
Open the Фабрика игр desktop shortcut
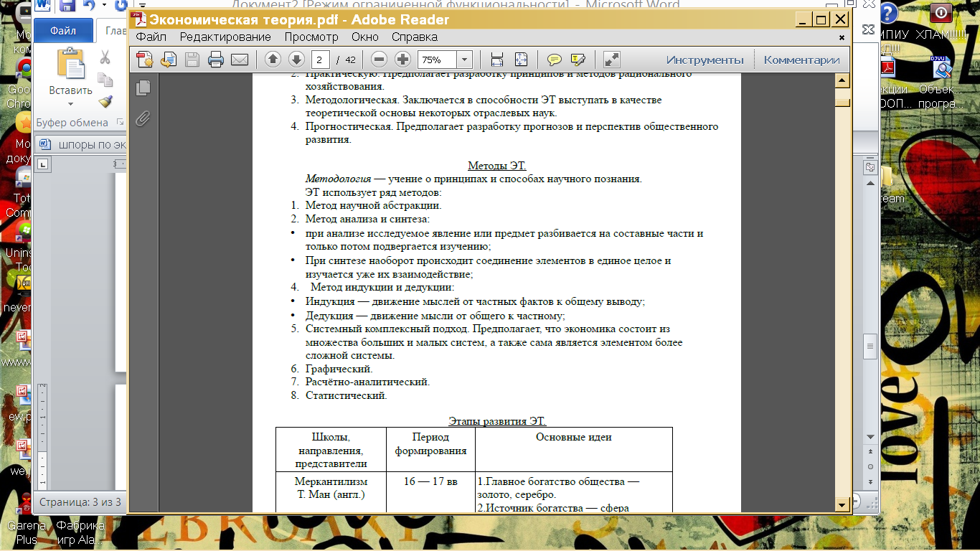[x=80, y=532]
